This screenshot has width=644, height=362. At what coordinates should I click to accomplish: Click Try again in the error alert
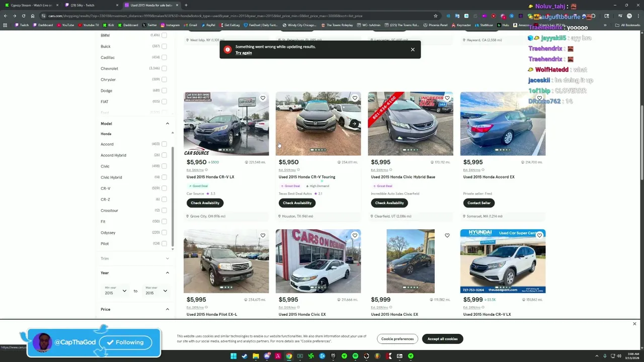pyautogui.click(x=244, y=53)
